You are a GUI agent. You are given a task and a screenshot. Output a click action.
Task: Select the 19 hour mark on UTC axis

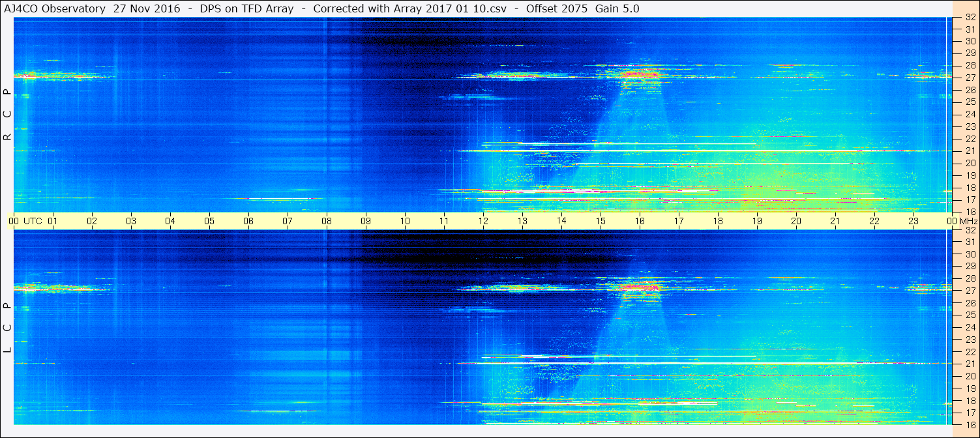pyautogui.click(x=757, y=221)
